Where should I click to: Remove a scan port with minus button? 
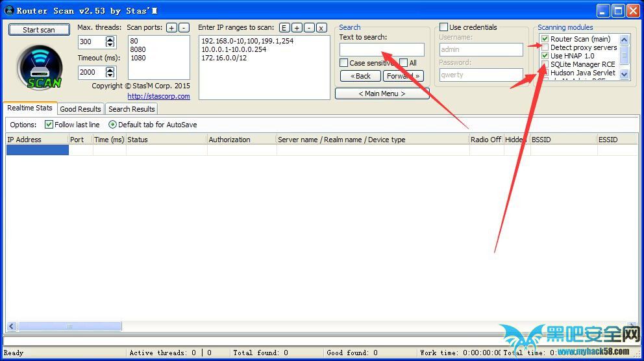pos(184,27)
